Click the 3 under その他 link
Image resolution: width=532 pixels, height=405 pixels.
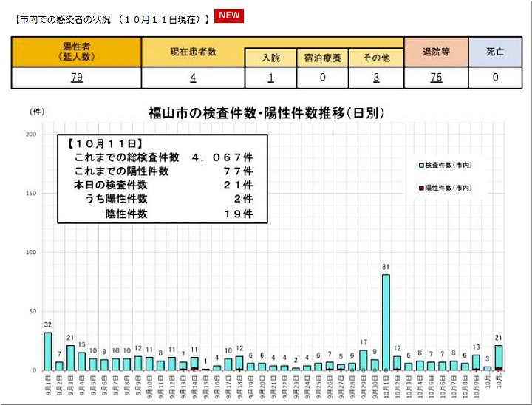(375, 78)
